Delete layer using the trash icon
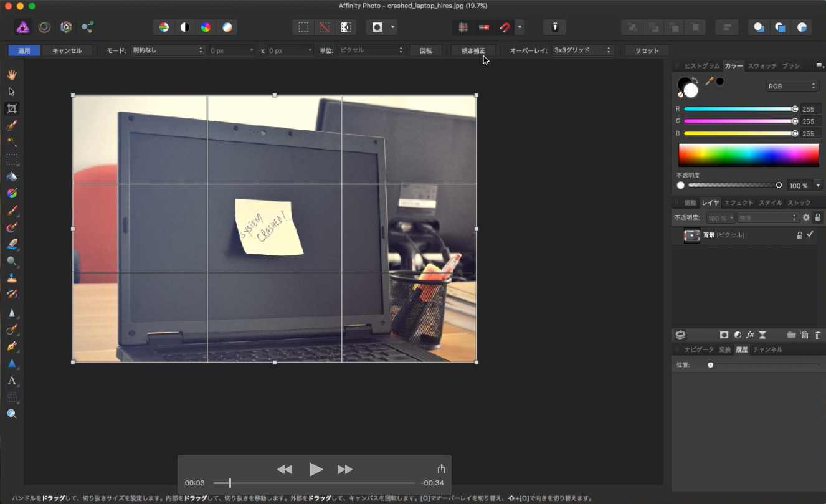 [x=818, y=335]
